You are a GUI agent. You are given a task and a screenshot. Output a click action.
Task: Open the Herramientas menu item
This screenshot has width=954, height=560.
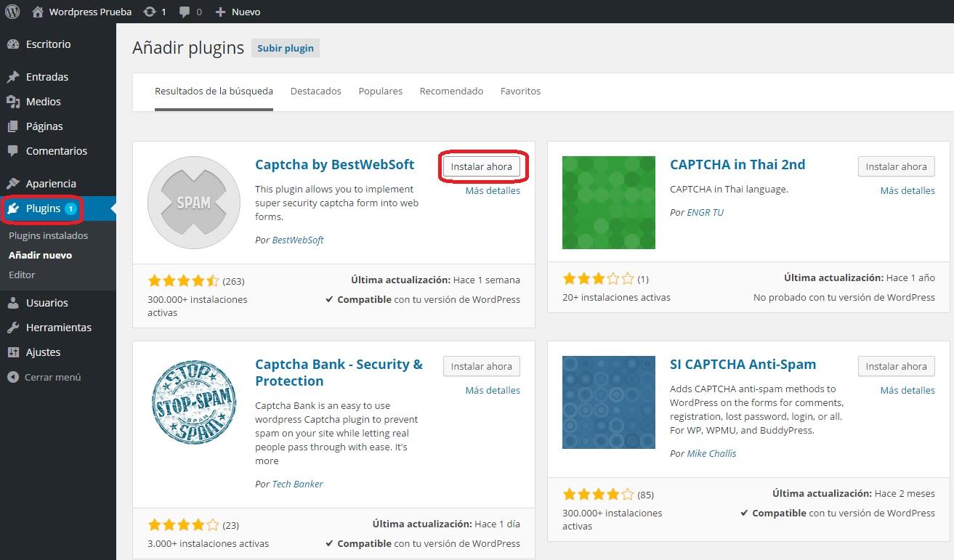coord(58,328)
